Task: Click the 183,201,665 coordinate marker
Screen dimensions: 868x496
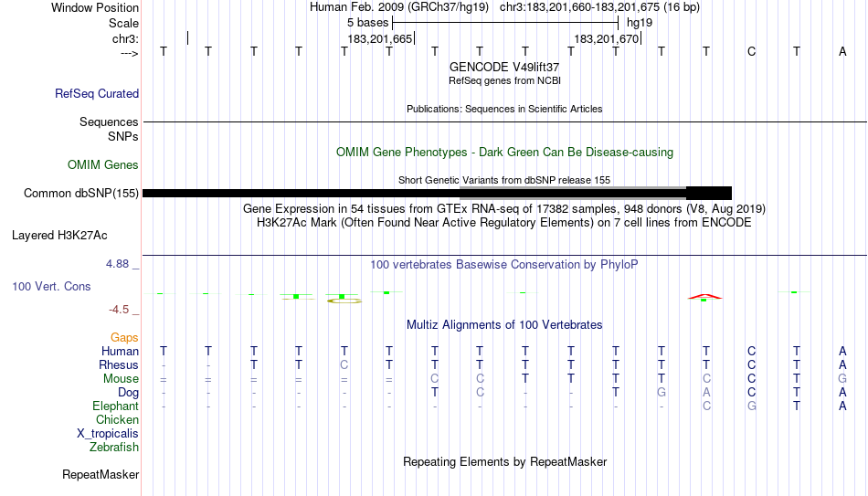Action: [x=380, y=38]
